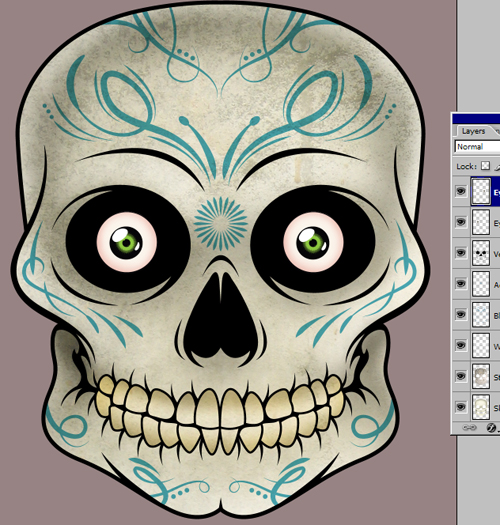
Task: Hide the highlighted top layer's eye icon
Action: click(x=461, y=191)
